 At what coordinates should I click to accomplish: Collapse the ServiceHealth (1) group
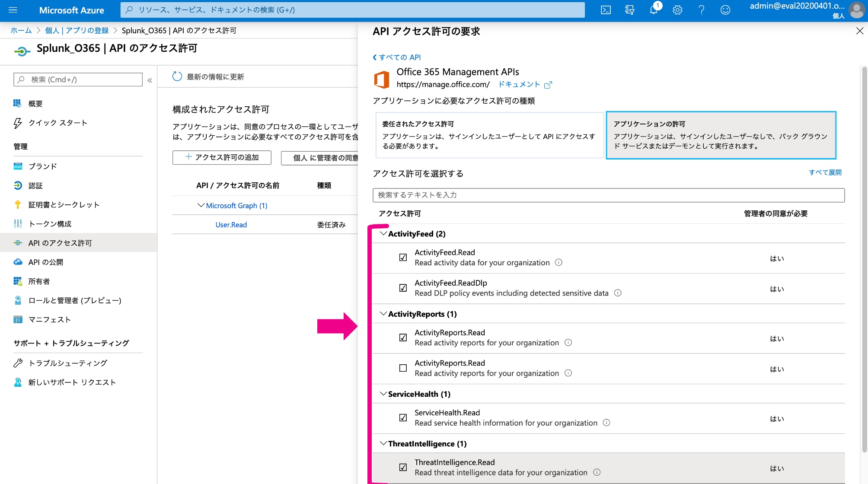point(383,393)
